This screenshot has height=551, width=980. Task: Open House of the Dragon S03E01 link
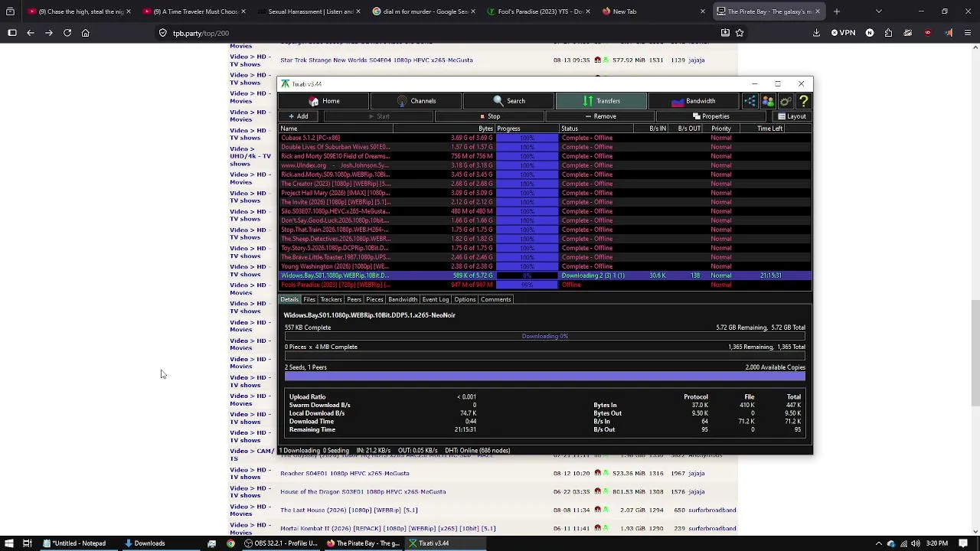point(363,491)
